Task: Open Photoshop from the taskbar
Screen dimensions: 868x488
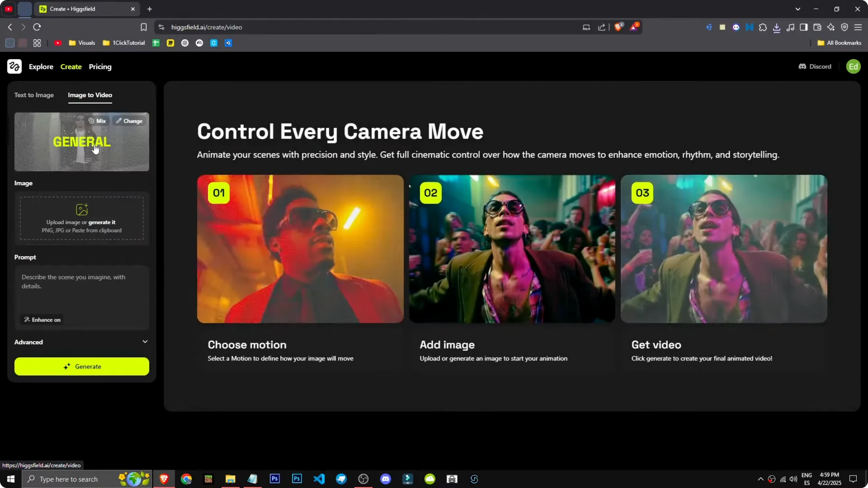Action: tap(274, 479)
